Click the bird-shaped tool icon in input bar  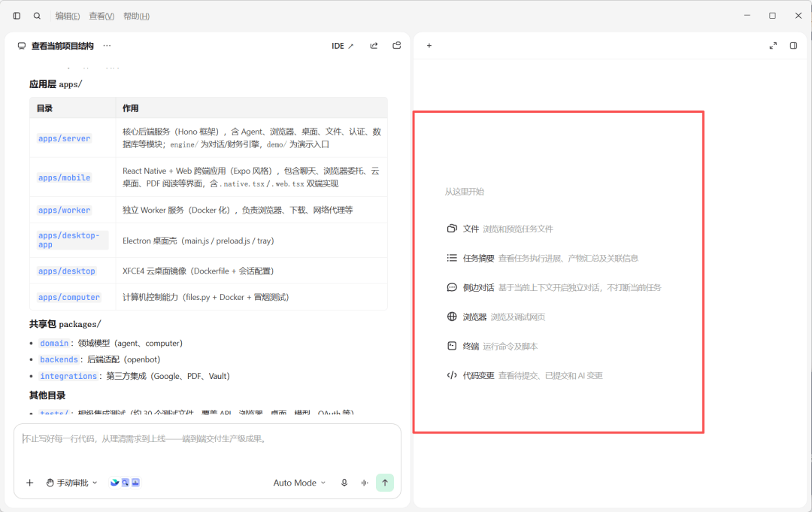coord(115,483)
